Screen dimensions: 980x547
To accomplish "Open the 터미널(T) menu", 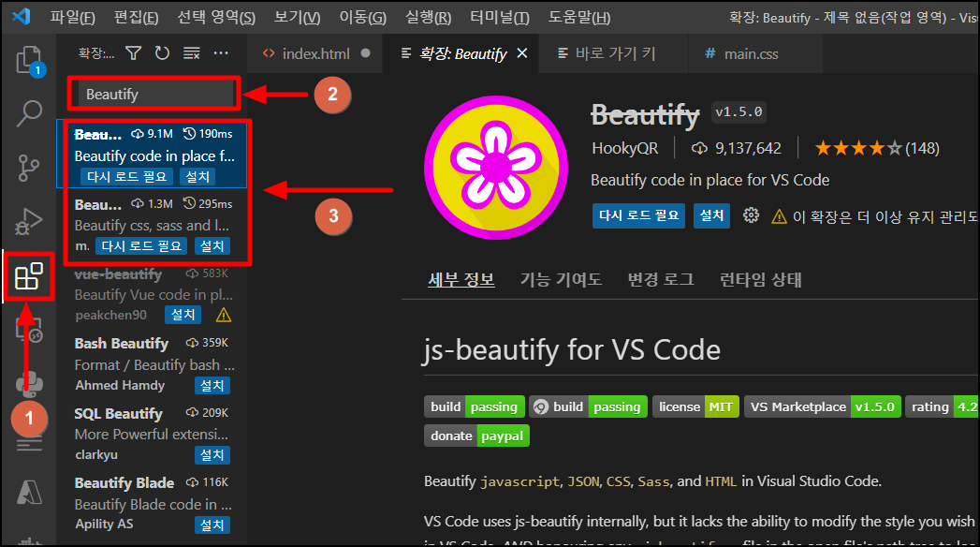I will 500,17.
